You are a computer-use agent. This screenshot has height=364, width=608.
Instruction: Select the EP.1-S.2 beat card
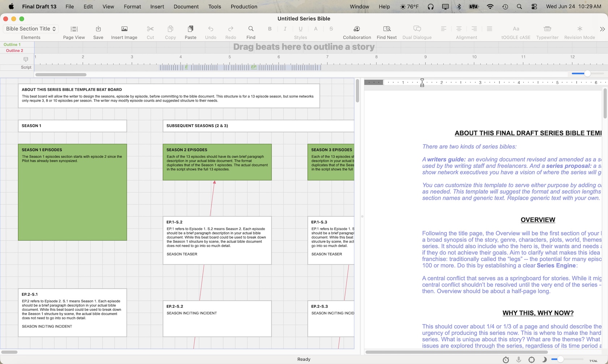[217, 240]
